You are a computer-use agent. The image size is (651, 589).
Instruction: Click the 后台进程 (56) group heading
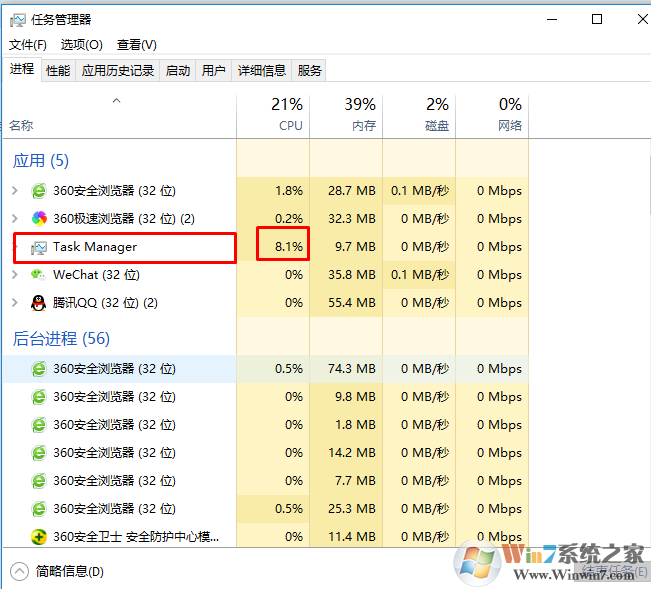(61, 339)
